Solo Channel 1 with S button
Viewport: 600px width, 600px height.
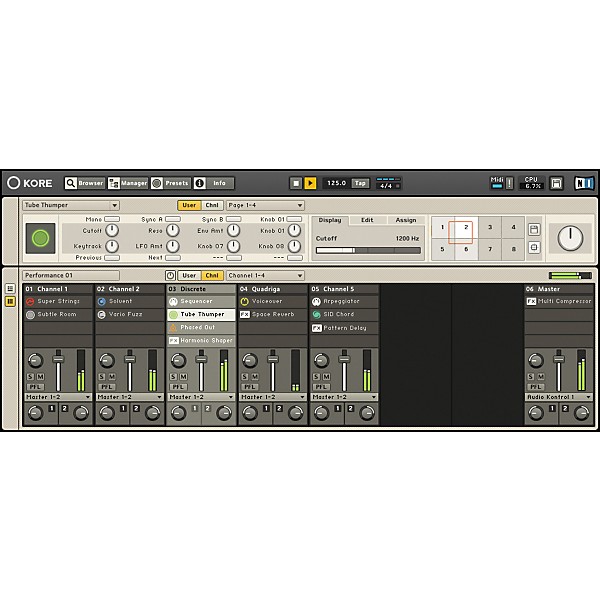coord(30,377)
